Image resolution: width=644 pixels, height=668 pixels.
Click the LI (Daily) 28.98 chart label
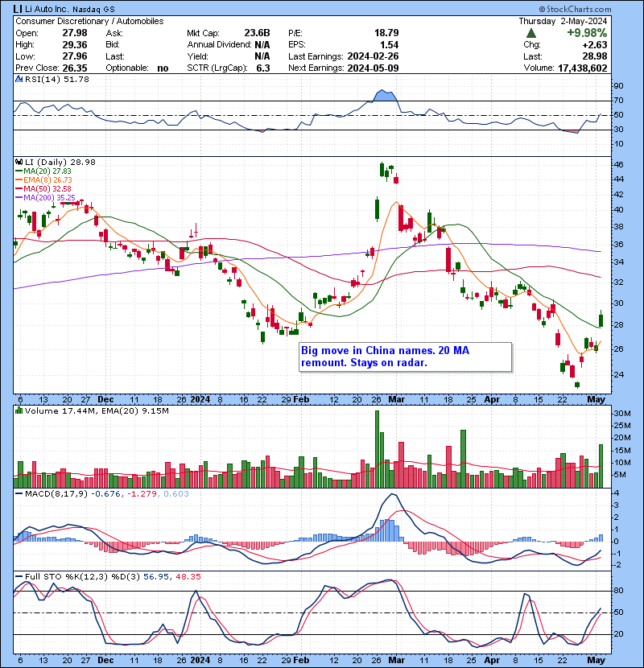[x=60, y=162]
